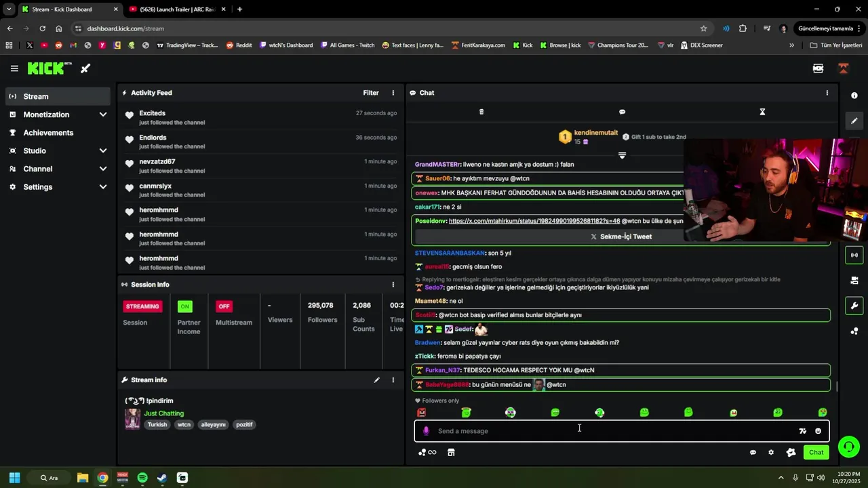Click the info icon in the right sidebar

pyautogui.click(x=854, y=96)
